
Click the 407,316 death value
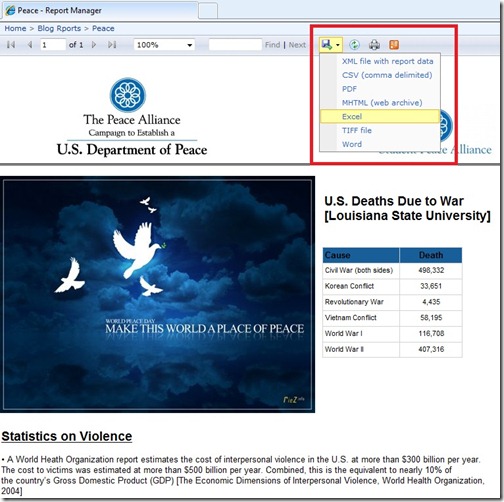(x=431, y=349)
